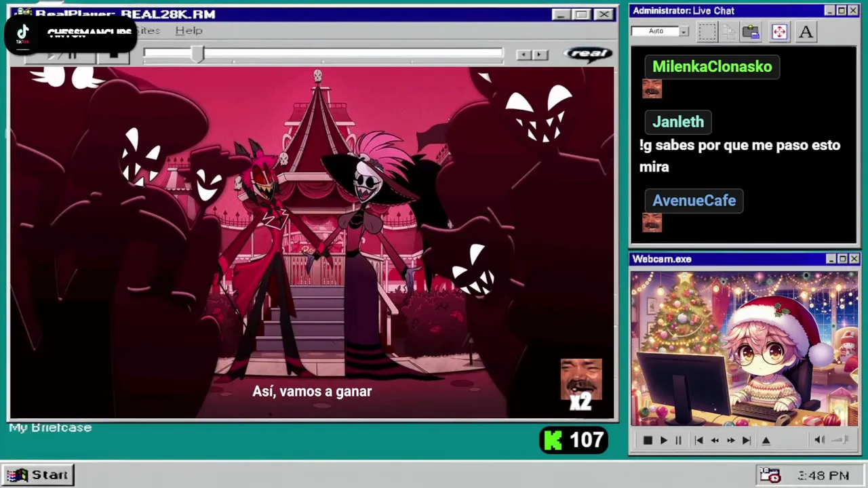Click the emote under AvenueCafe's name

[652, 222]
